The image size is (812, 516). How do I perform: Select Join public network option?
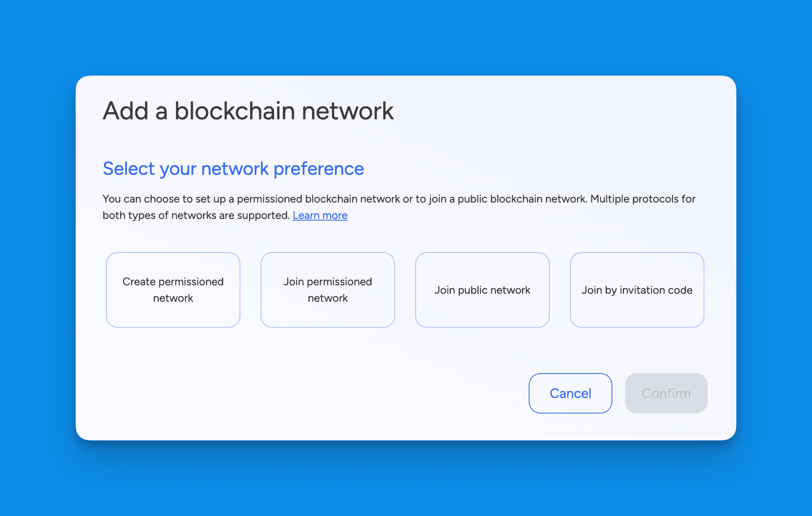(x=482, y=290)
